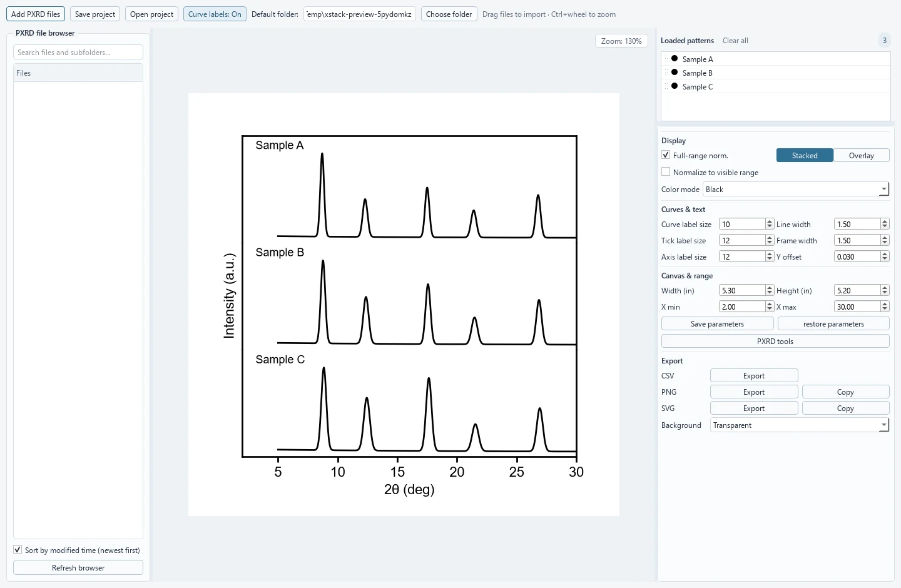Export the plot as SVG
Image resolution: width=901 pixels, height=588 pixels.
754,408
